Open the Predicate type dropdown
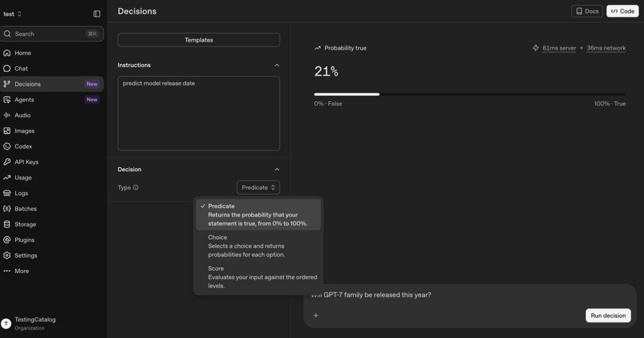 pyautogui.click(x=258, y=188)
